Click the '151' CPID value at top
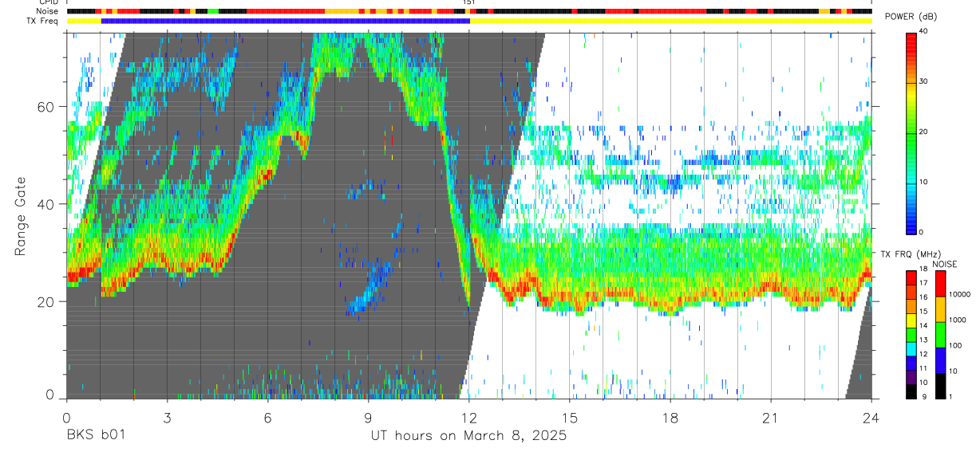Screen dimensions: 980x452 pyautogui.click(x=469, y=3)
